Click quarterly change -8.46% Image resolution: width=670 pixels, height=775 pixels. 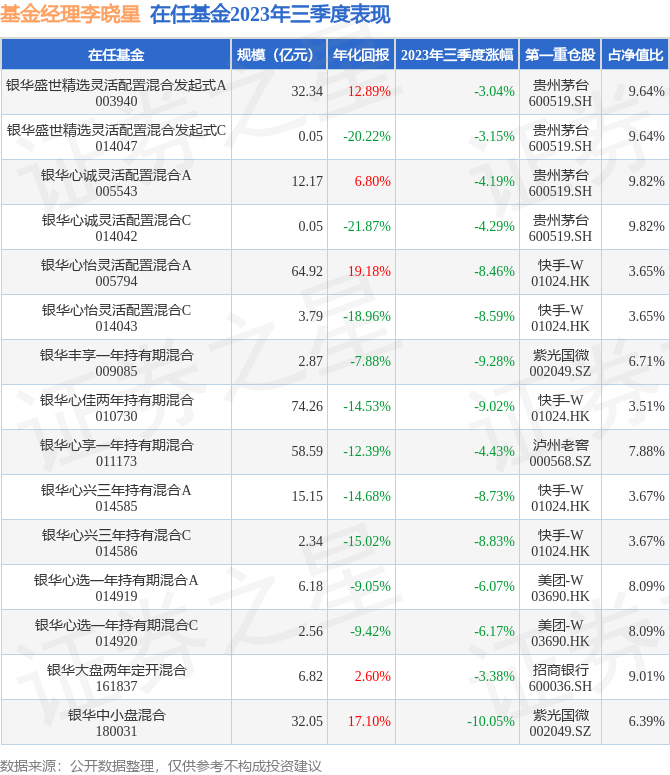pyautogui.click(x=495, y=271)
